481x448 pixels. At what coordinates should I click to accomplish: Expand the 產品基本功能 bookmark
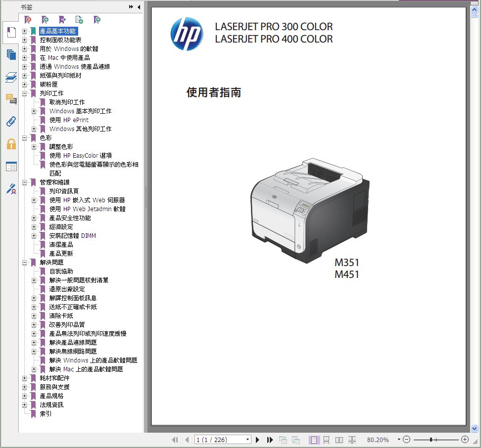[24, 31]
